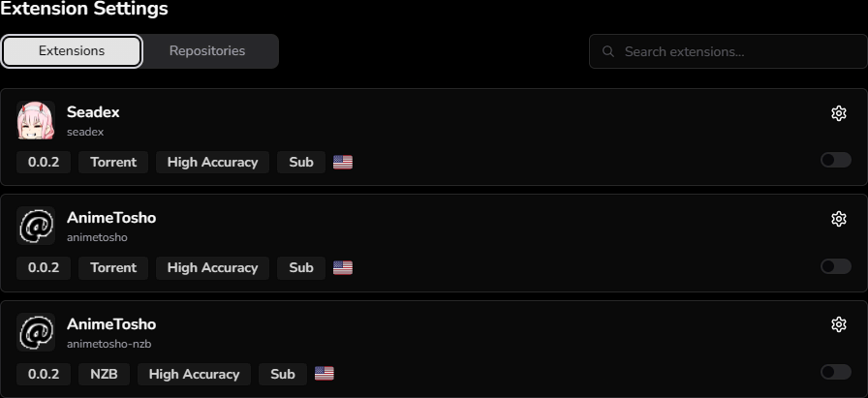Switch to the Repositories tab
The height and width of the screenshot is (398, 868).
point(207,51)
